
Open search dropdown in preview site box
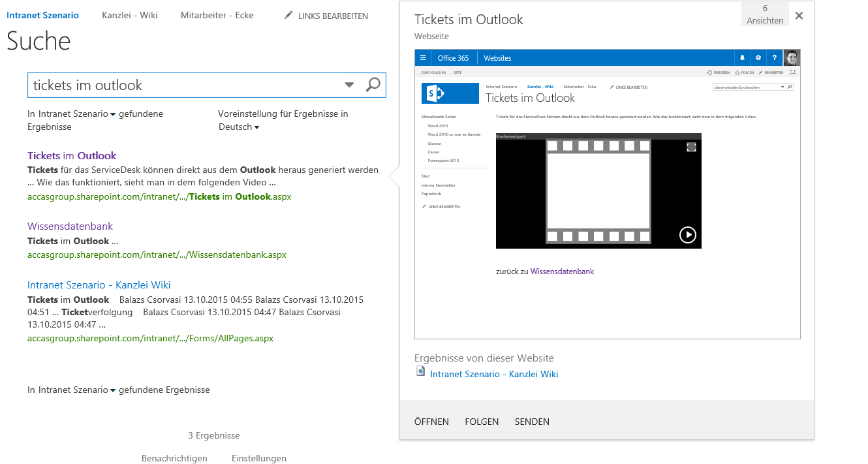pyautogui.click(x=783, y=87)
